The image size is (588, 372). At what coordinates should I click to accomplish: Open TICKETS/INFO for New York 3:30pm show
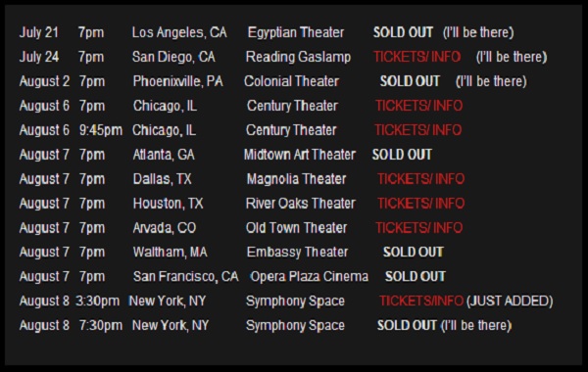421,301
